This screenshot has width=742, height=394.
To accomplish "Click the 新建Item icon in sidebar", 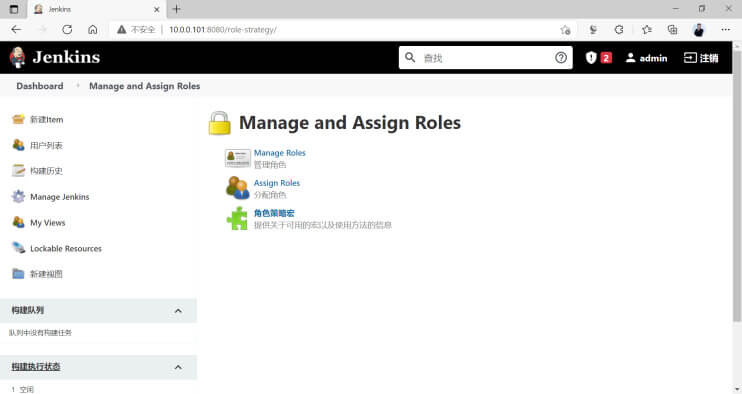I will pyautogui.click(x=18, y=119).
